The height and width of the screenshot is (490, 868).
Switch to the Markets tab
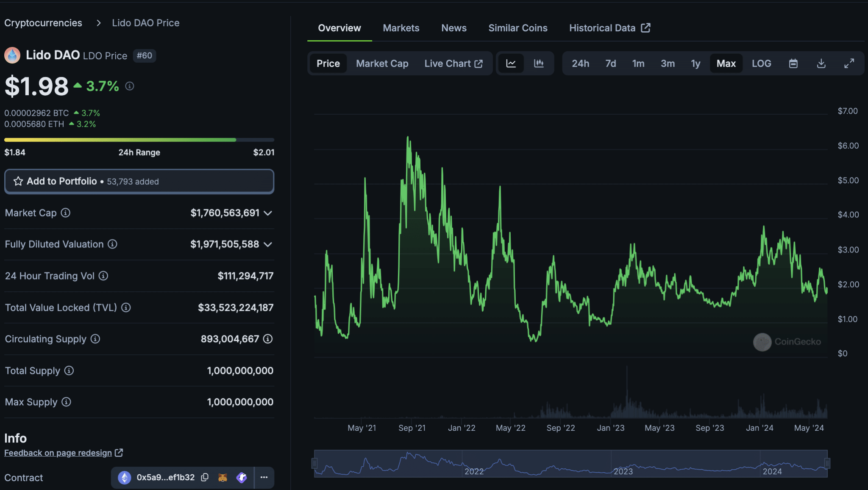(401, 28)
